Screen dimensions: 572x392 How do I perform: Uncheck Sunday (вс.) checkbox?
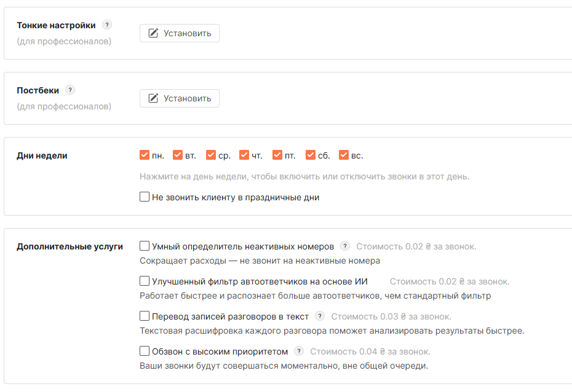[x=344, y=155]
